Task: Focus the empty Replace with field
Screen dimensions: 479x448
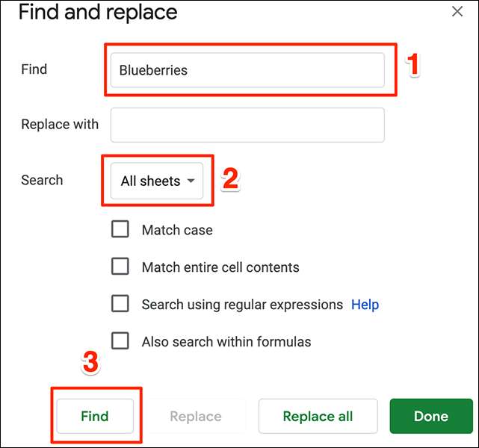Action: point(247,125)
